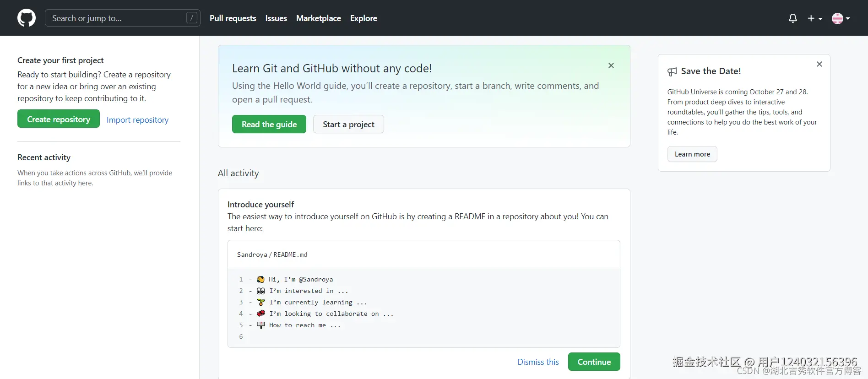
Task: Open the GitHub logo home link
Action: pyautogui.click(x=27, y=18)
